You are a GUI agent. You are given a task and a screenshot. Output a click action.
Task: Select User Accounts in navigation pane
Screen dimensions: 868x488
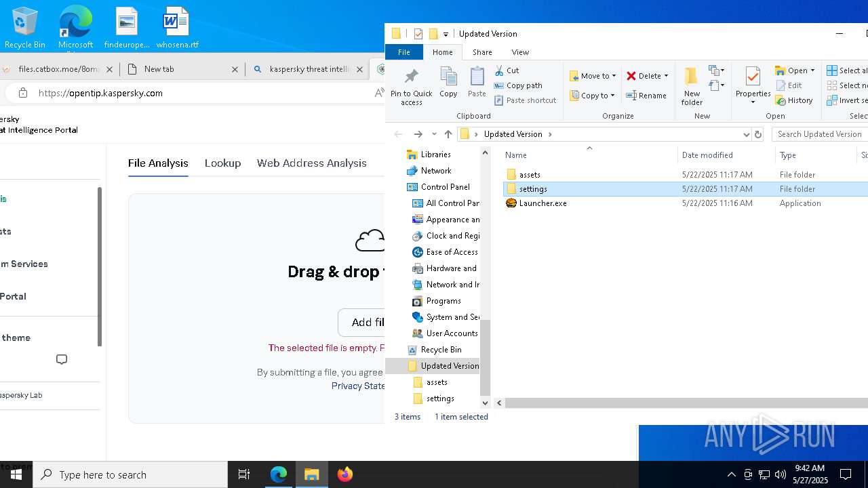445,333
